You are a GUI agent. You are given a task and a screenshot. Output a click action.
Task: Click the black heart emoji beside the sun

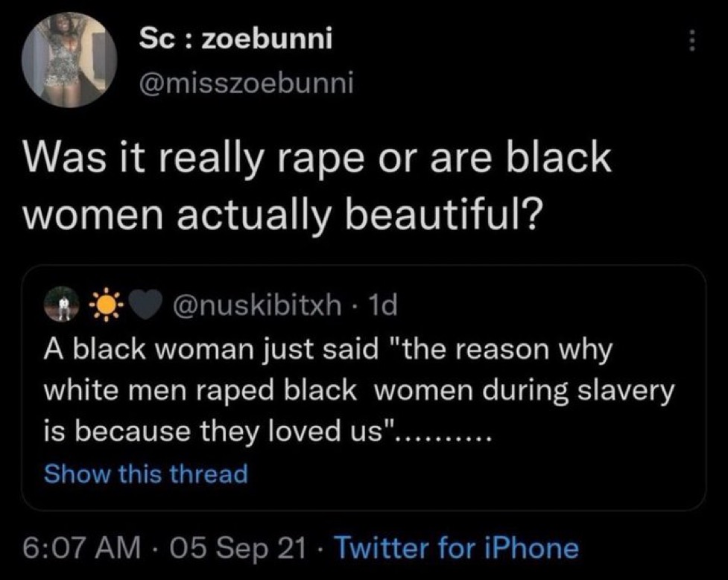(145, 305)
